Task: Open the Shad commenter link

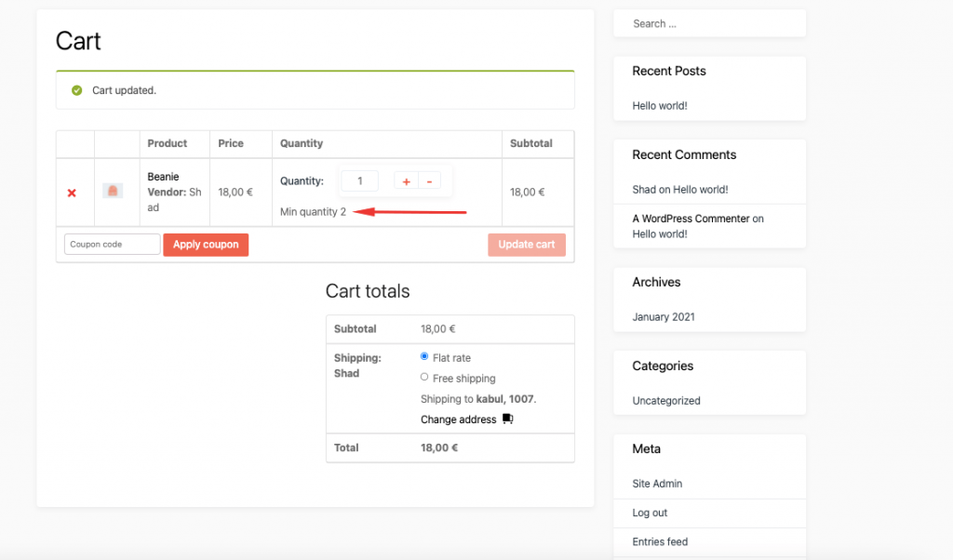Action: [x=644, y=190]
